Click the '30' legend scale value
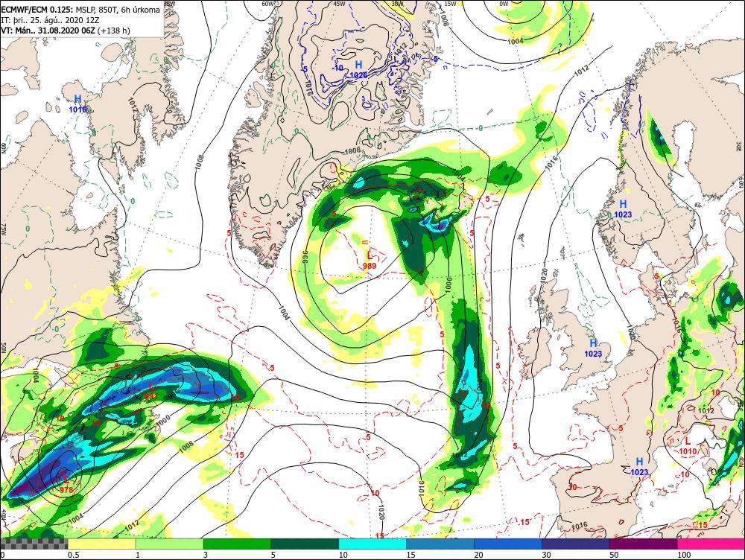The height and width of the screenshot is (560, 745). [546, 555]
